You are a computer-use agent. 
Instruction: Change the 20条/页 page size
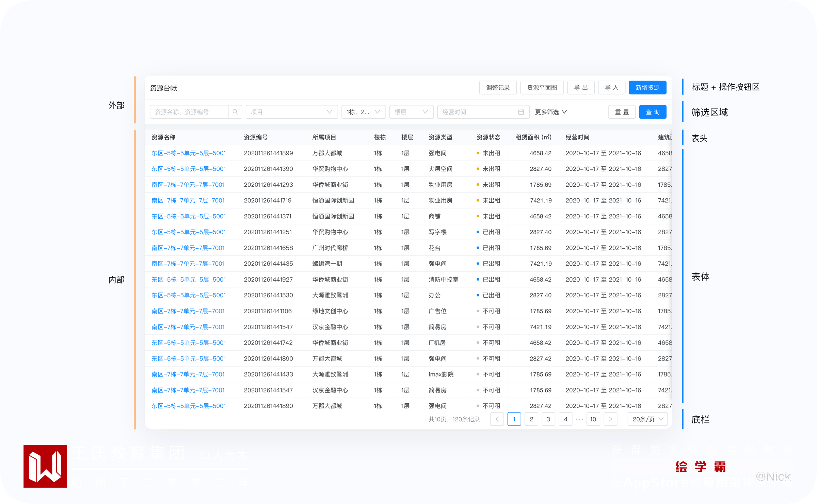pyautogui.click(x=647, y=419)
